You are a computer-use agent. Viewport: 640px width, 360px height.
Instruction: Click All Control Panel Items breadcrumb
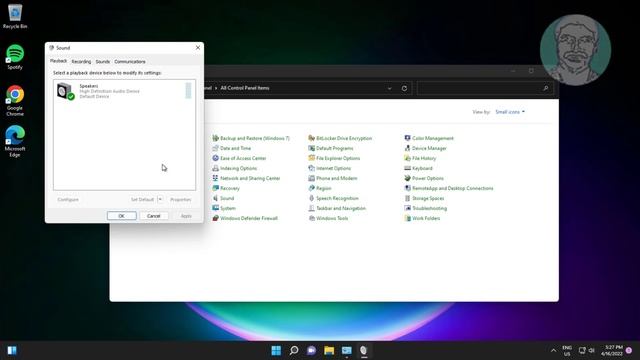coord(245,88)
